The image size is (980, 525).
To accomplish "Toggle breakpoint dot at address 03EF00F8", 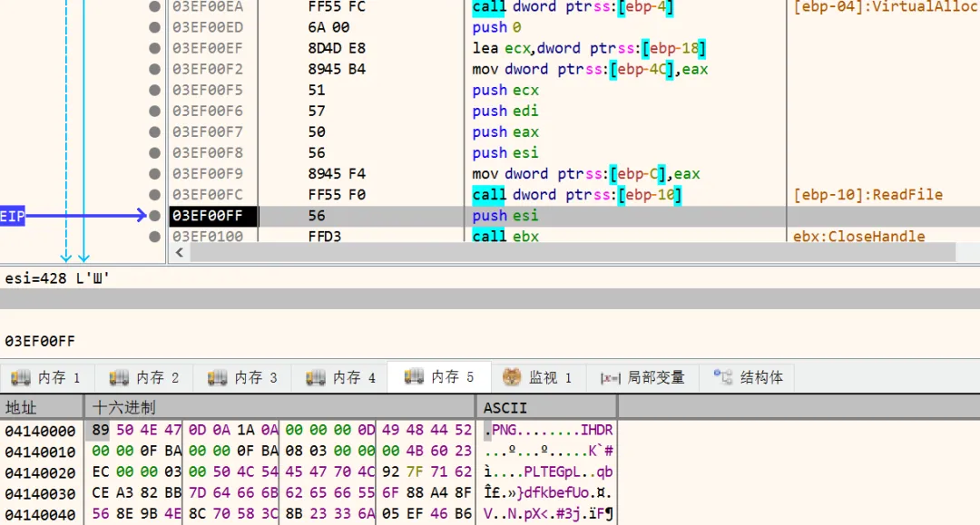I will [x=154, y=153].
